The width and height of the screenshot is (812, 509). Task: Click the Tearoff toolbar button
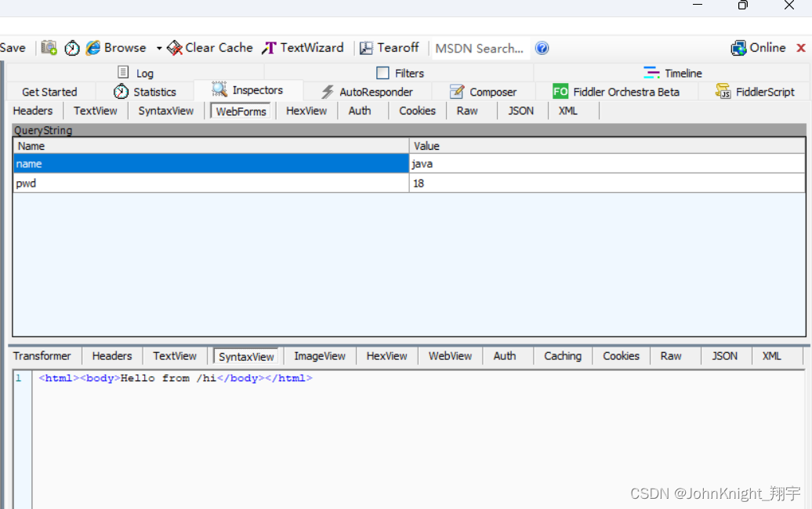pyautogui.click(x=390, y=48)
